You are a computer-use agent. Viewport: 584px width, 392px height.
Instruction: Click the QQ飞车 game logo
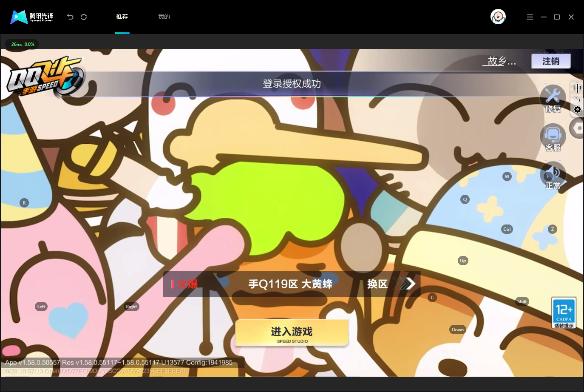pyautogui.click(x=46, y=77)
